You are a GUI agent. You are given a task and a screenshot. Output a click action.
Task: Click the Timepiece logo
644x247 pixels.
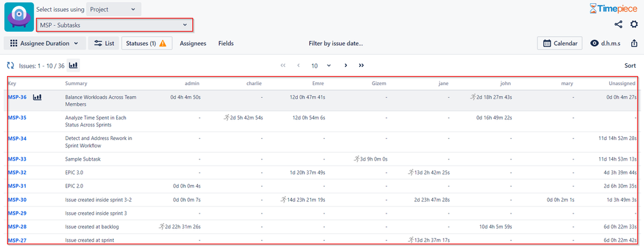coord(613,8)
